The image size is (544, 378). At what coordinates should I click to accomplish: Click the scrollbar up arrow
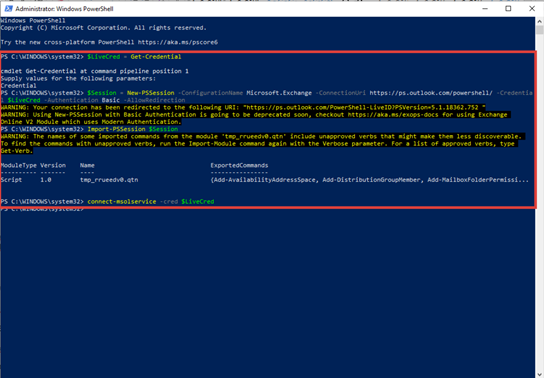click(x=539, y=21)
